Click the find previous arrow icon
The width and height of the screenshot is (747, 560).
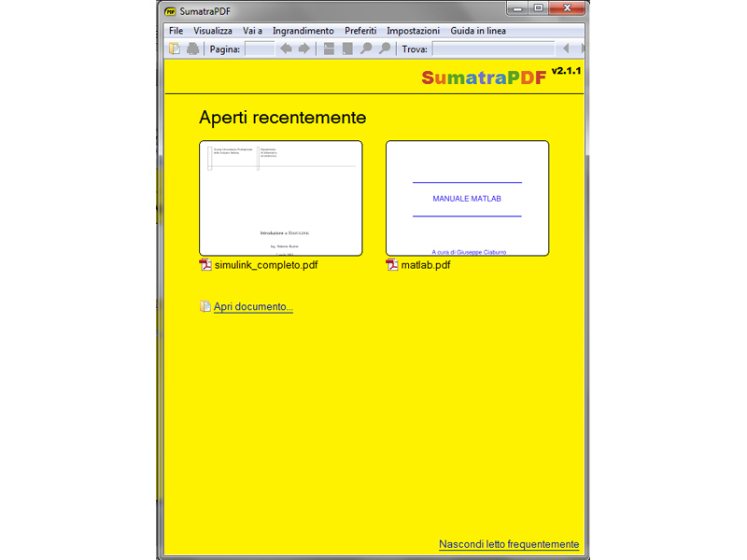click(x=565, y=49)
